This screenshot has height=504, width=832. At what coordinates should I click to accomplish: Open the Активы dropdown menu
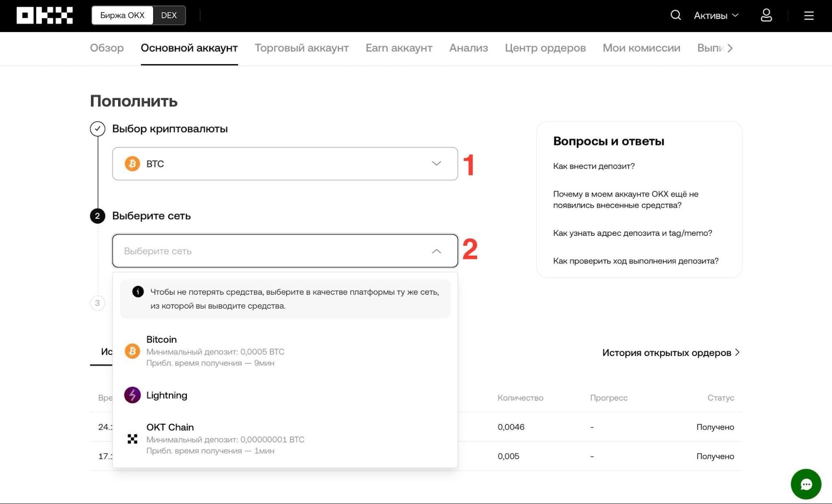(716, 15)
